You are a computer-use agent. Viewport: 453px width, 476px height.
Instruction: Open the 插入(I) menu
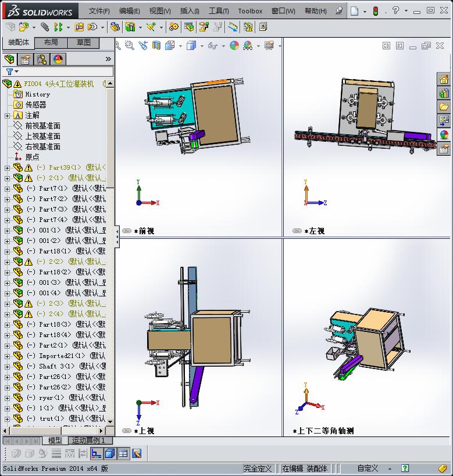[190, 11]
